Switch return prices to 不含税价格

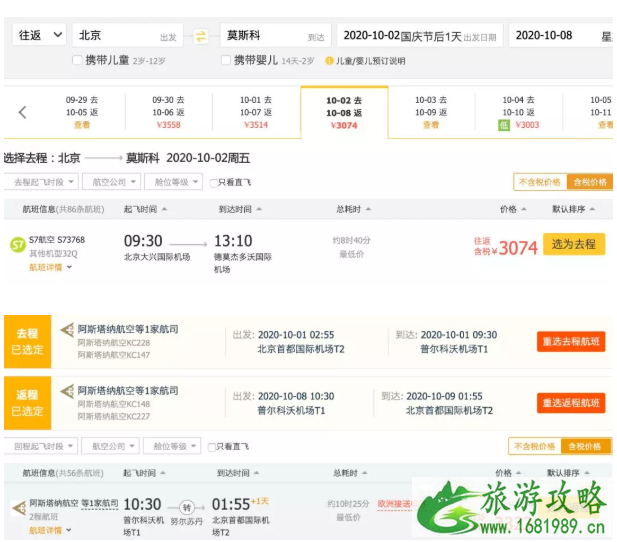[x=534, y=446]
